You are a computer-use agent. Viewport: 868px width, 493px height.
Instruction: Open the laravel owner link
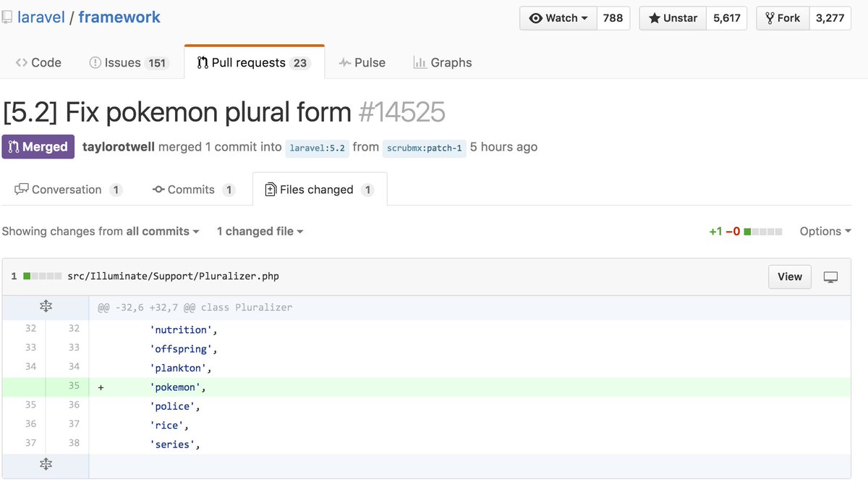point(41,17)
